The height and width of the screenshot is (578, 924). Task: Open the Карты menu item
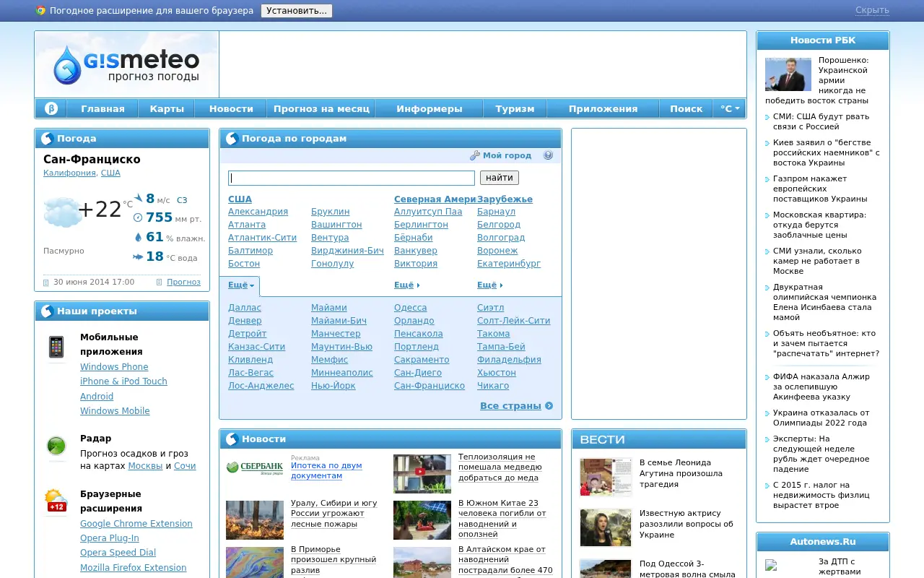[x=167, y=108]
